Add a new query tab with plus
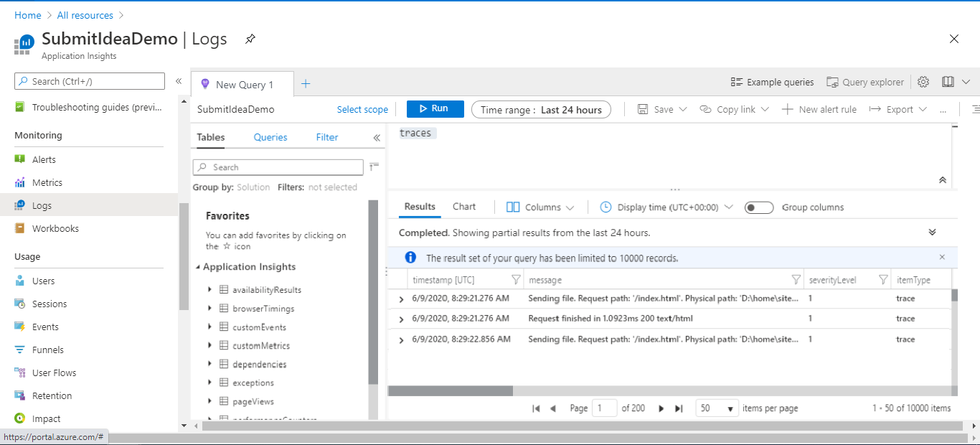This screenshot has width=980, height=445. click(x=306, y=84)
